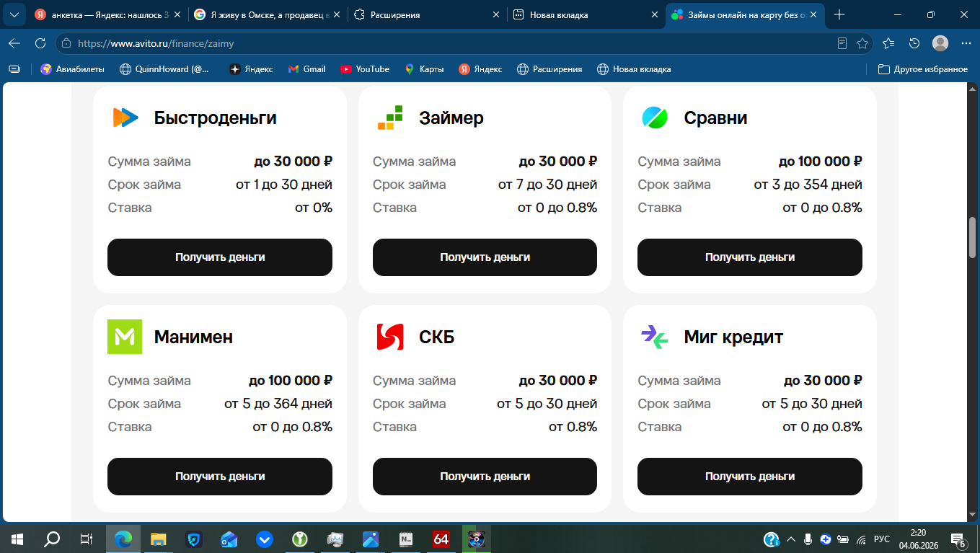Open Новая вкладка bookmark in favorites bar
Screen dimensions: 980x553
pos(635,69)
